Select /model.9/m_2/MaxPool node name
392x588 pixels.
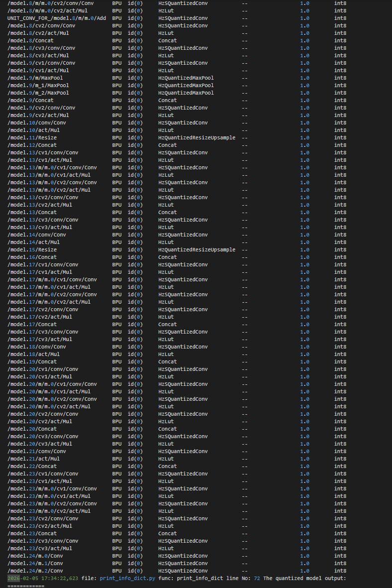(x=38, y=93)
